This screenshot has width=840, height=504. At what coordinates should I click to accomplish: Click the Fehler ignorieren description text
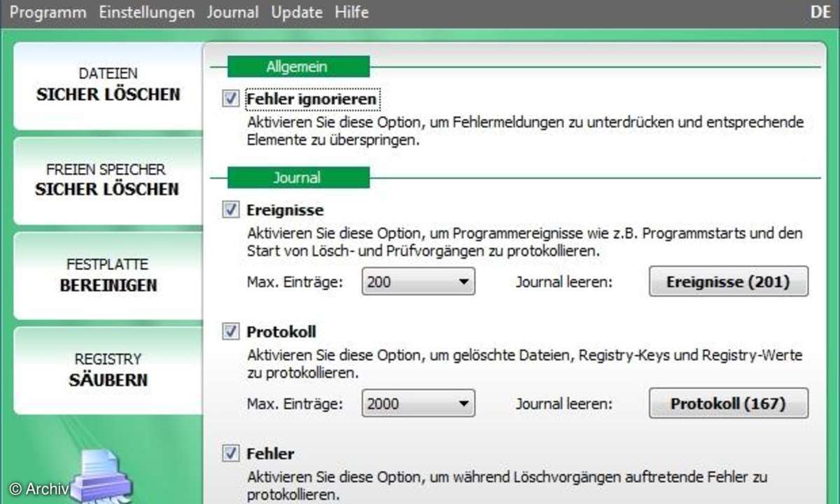(525, 131)
